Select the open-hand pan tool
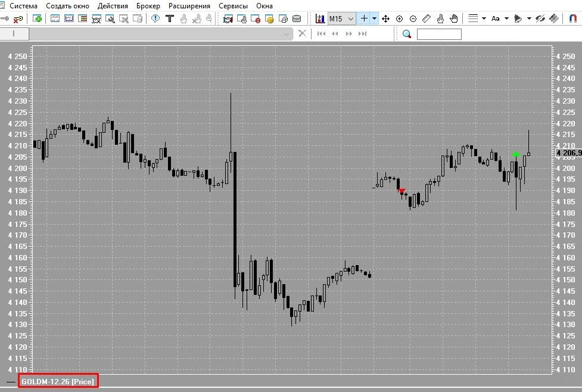Image resolution: width=582 pixels, height=392 pixels. point(453,18)
